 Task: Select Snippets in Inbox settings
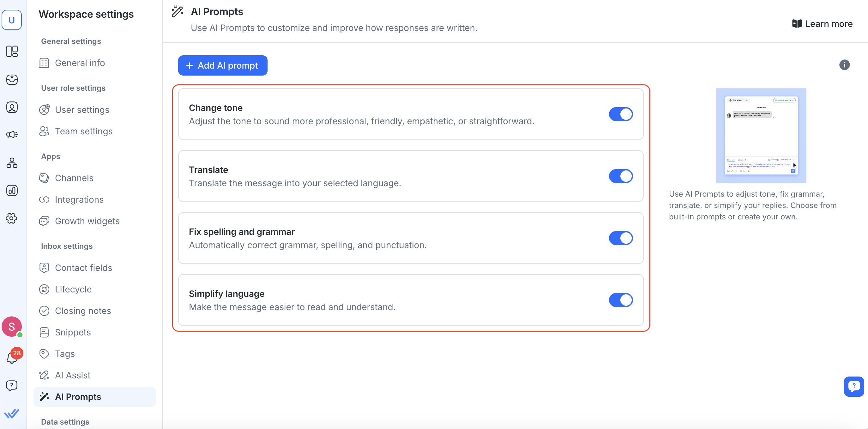[73, 332]
